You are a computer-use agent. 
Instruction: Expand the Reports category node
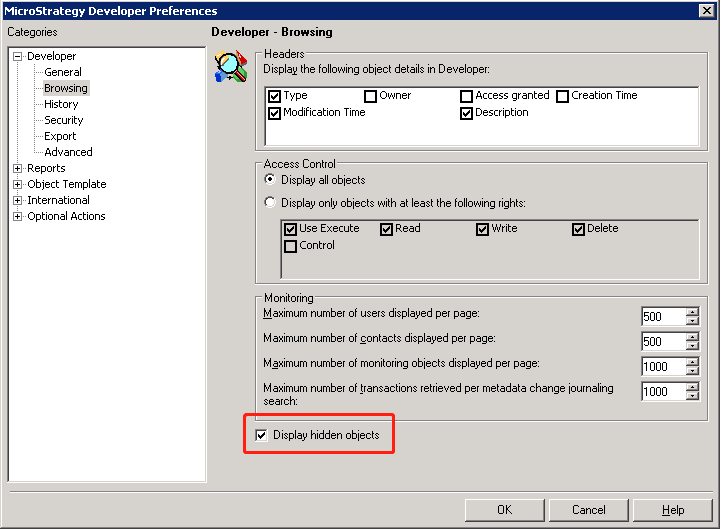[x=18, y=169]
